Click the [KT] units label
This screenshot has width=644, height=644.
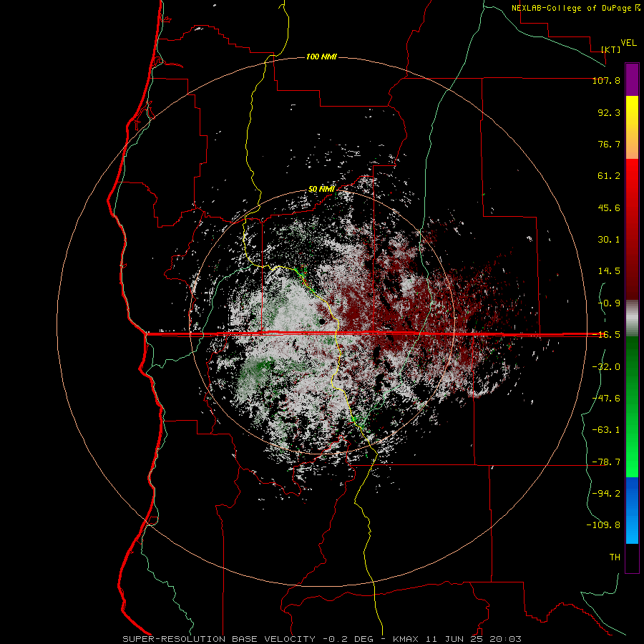[611, 49]
